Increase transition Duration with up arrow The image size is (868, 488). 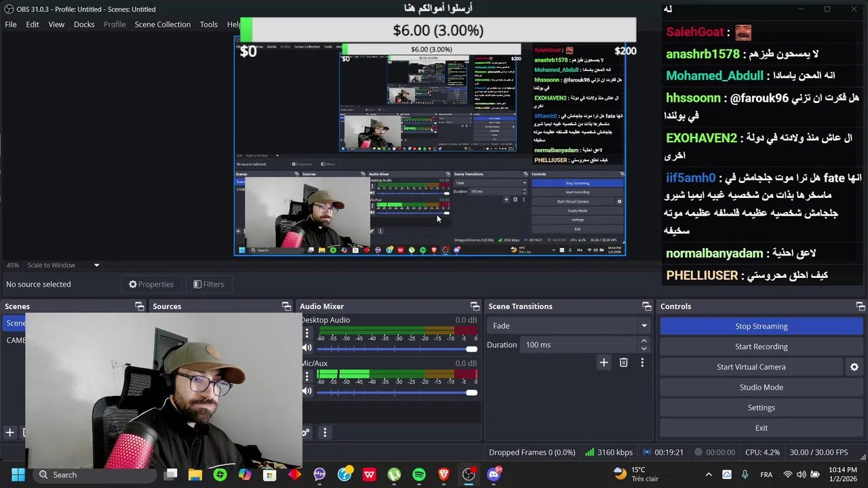644,341
